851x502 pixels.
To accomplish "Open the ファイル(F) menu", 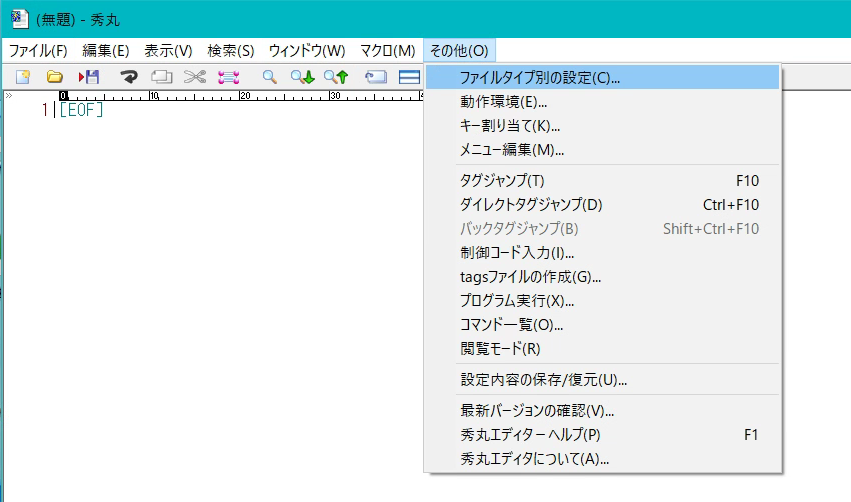I will [x=38, y=50].
